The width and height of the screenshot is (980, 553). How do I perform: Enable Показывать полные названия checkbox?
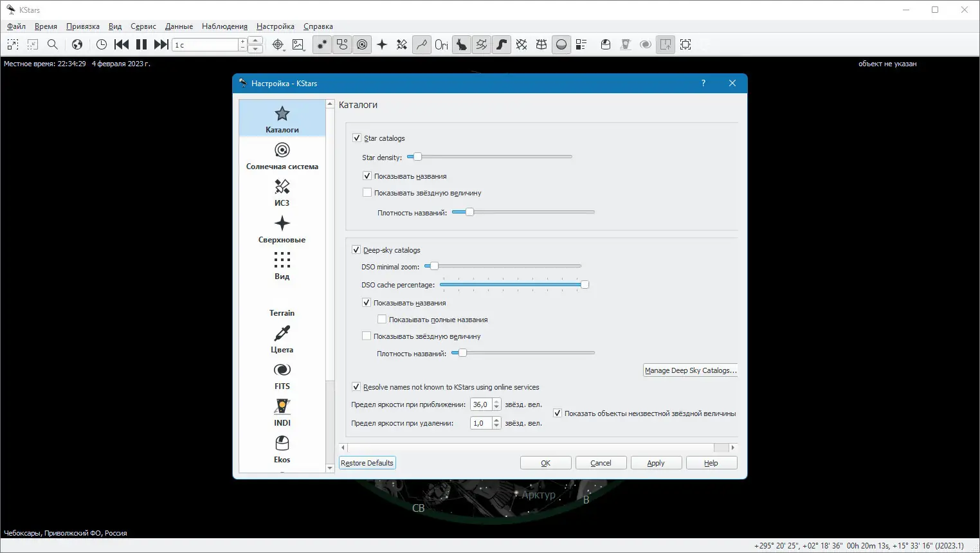pyautogui.click(x=382, y=319)
